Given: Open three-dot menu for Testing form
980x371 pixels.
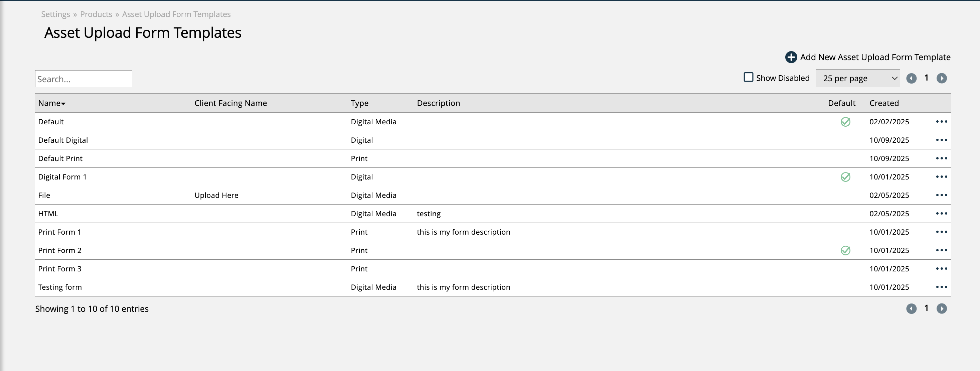Looking at the screenshot, I should 941,287.
